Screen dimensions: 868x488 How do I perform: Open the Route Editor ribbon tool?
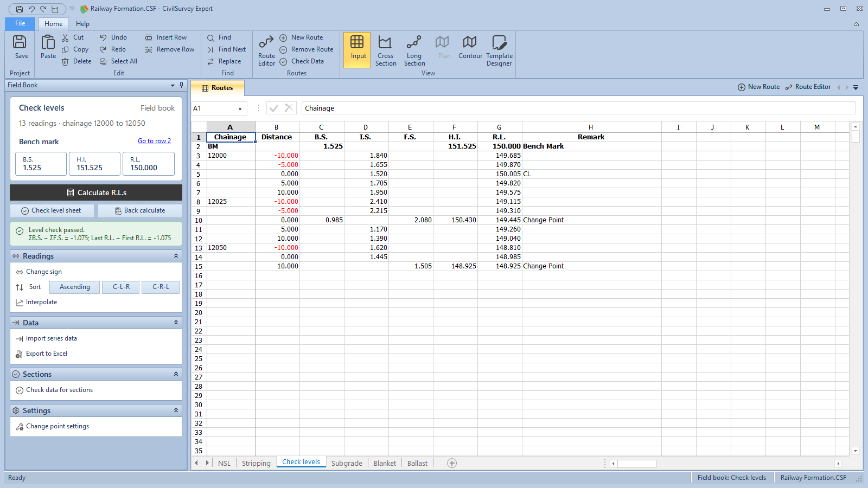coord(266,50)
